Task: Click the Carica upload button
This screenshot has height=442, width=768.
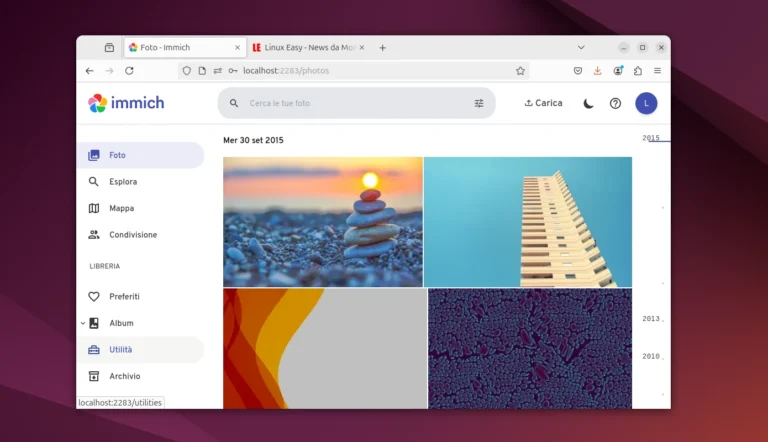Action: point(543,103)
